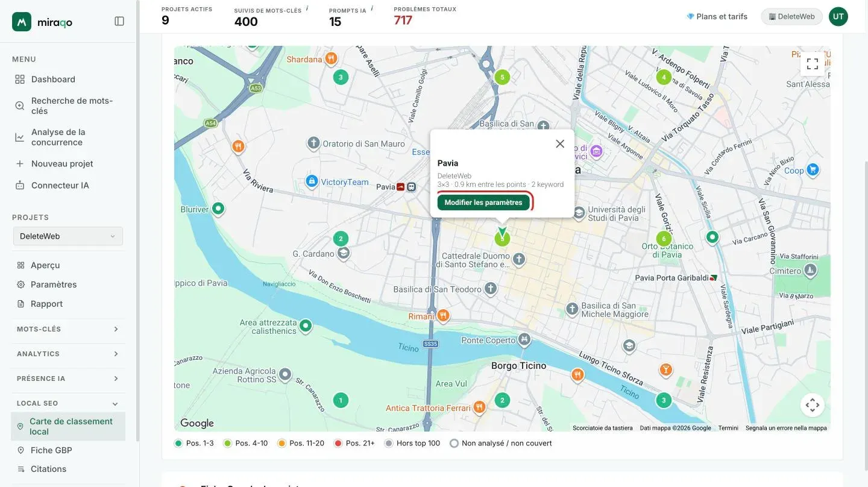868x487 pixels.
Task: Open the UT user avatar
Action: [838, 17]
